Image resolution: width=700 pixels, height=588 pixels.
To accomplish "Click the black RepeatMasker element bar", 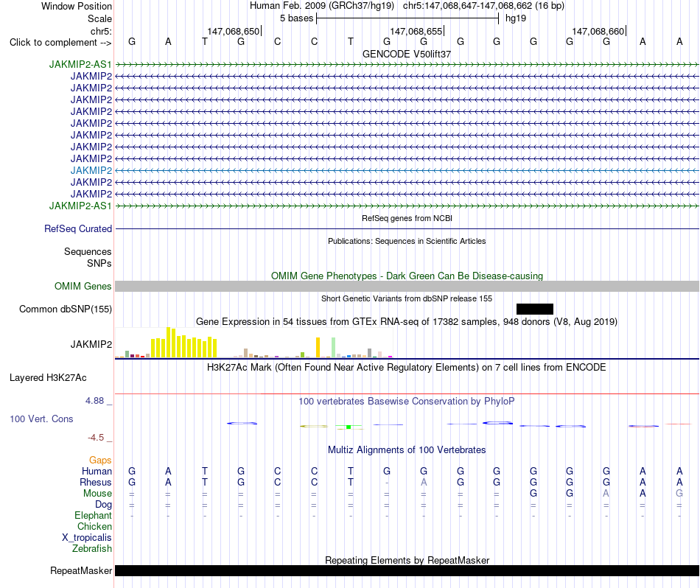I will pos(407,570).
